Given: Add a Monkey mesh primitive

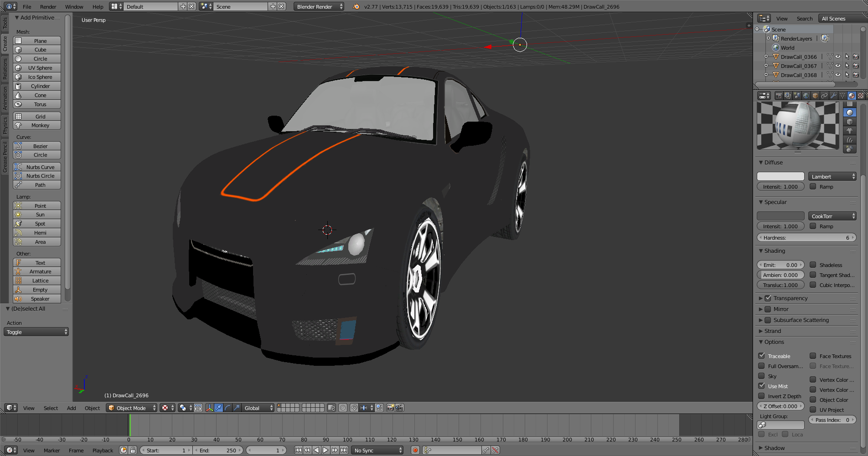Looking at the screenshot, I should tap(37, 125).
